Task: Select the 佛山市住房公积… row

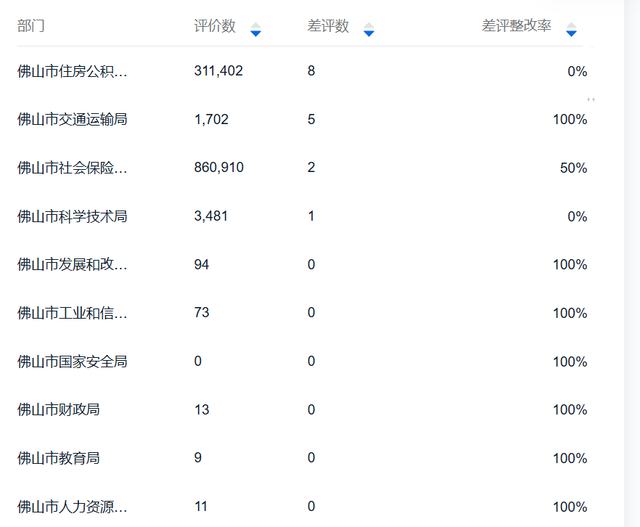Action: (x=302, y=71)
